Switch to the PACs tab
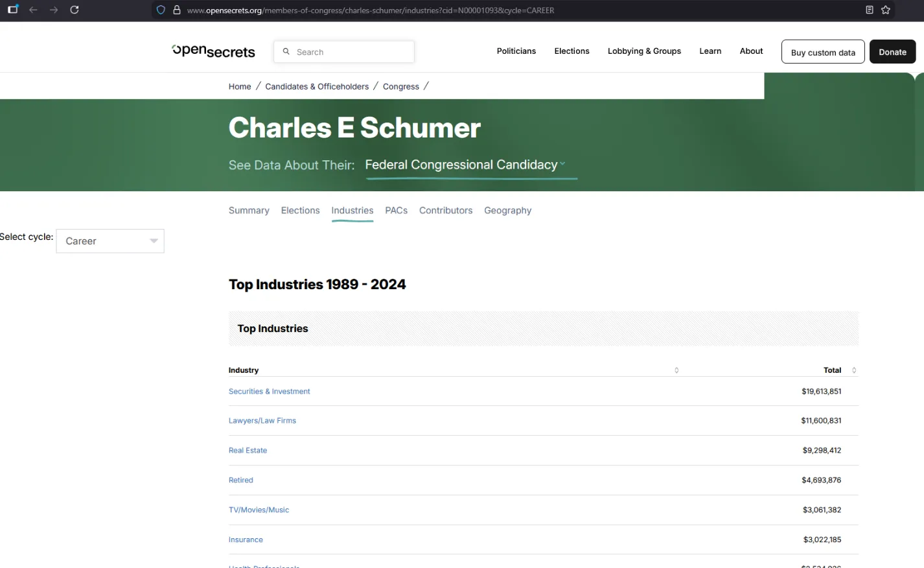Screen dimensions: 924x568 coord(397,211)
